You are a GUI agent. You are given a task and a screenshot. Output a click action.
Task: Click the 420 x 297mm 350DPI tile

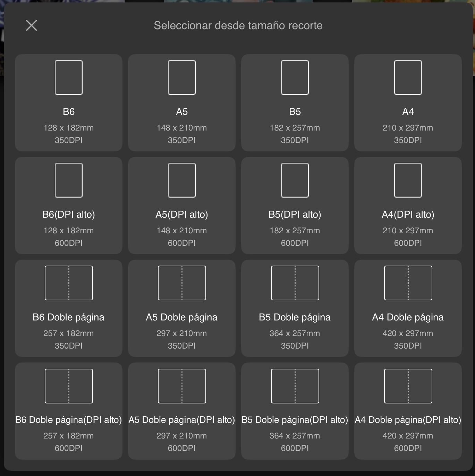point(408,308)
